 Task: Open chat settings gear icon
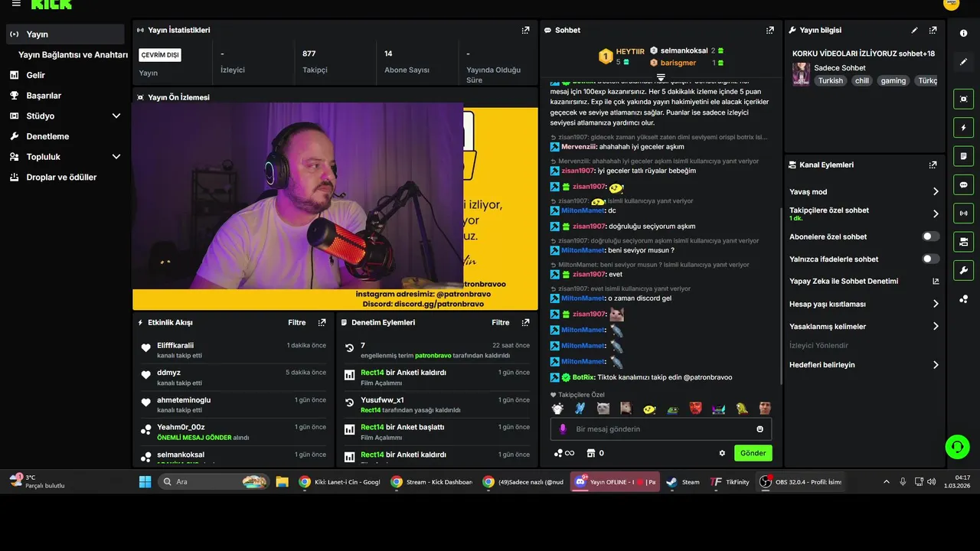[x=722, y=453]
